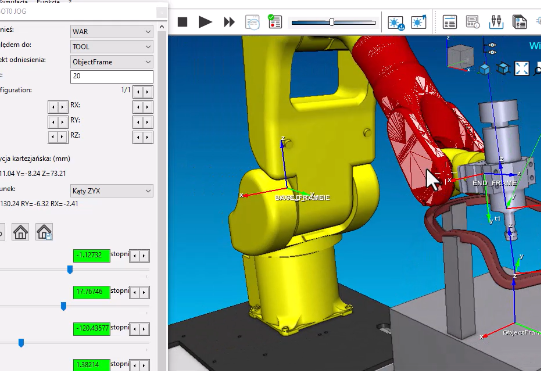Screen dimensions: 541x371
Task: Click the green joint value -1.12732
Action: 91,255
